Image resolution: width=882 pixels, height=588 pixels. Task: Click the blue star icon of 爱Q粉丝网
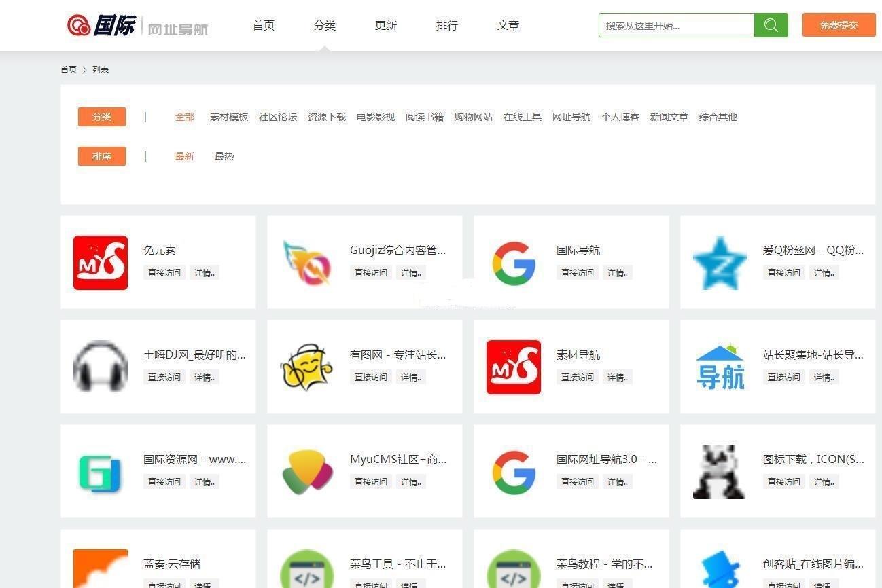[x=720, y=262]
